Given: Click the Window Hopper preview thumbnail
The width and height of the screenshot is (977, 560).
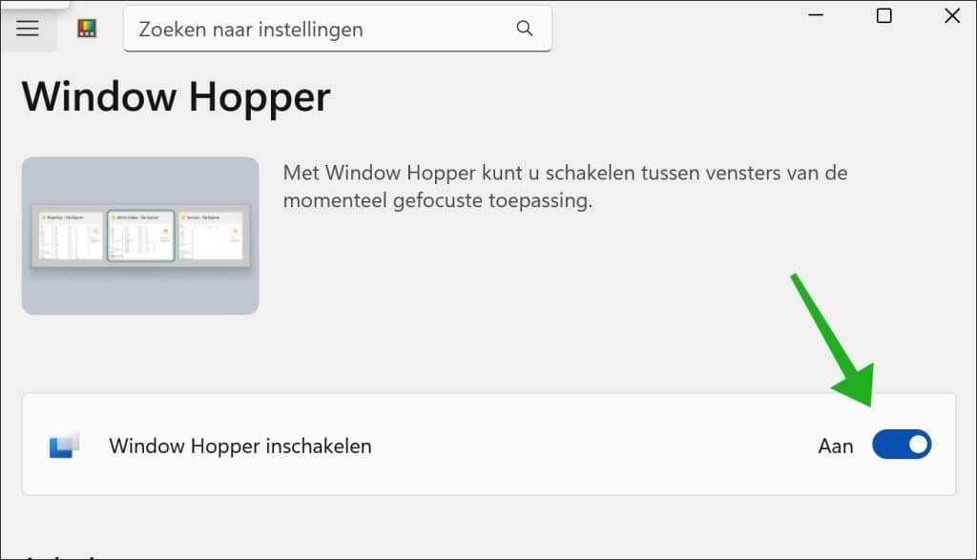Looking at the screenshot, I should (x=140, y=236).
